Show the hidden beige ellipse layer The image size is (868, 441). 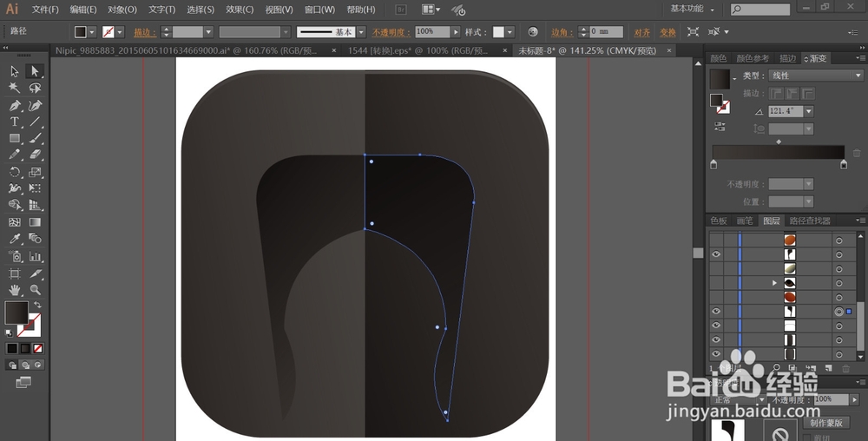716,268
